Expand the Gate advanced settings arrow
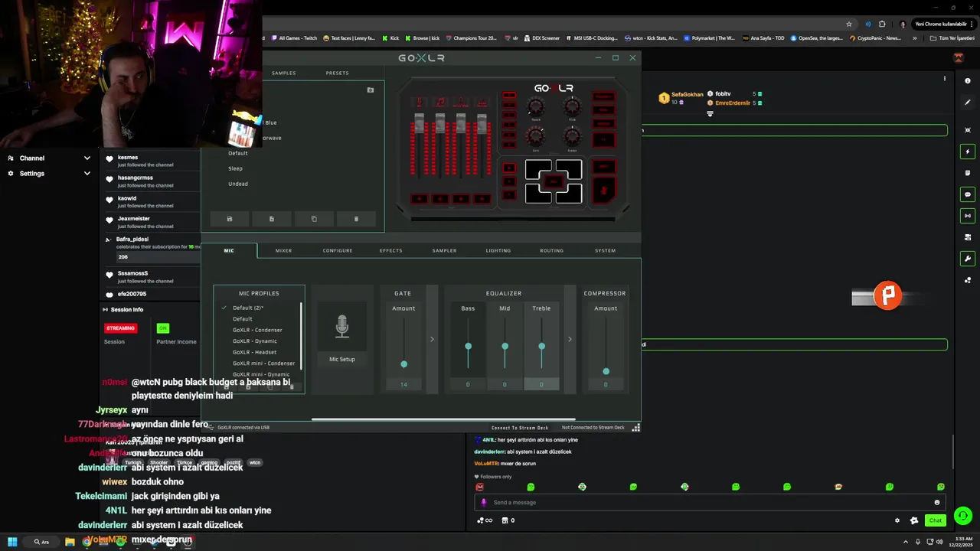This screenshot has height=551, width=980. click(x=432, y=339)
